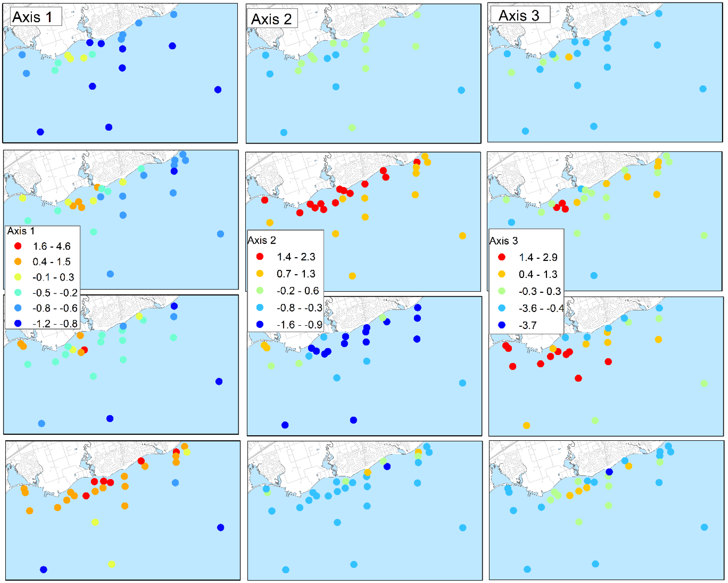Click the "Axis 3" legend heading
This screenshot has width=728, height=583.
point(503,241)
